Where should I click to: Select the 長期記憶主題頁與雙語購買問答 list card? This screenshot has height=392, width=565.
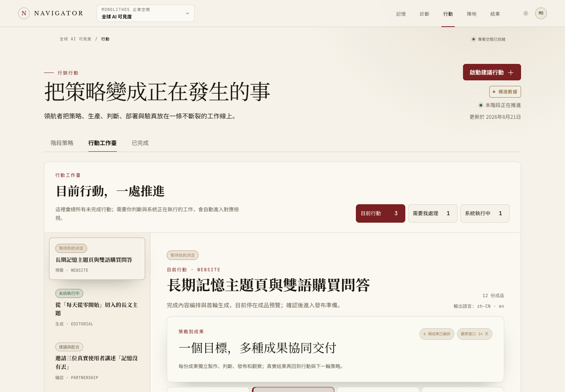point(97,259)
